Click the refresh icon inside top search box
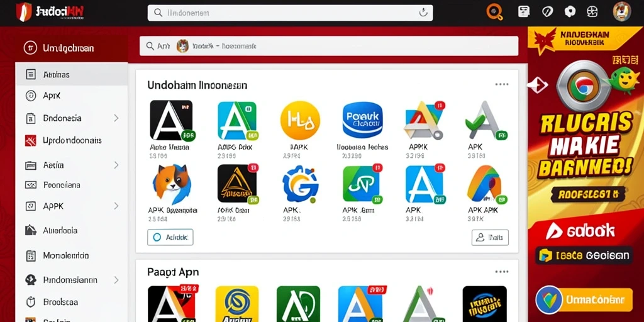 pyautogui.click(x=423, y=13)
